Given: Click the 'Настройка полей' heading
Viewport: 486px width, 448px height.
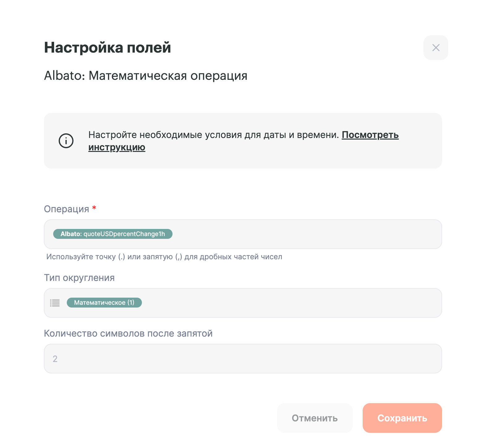Looking at the screenshot, I should point(107,48).
